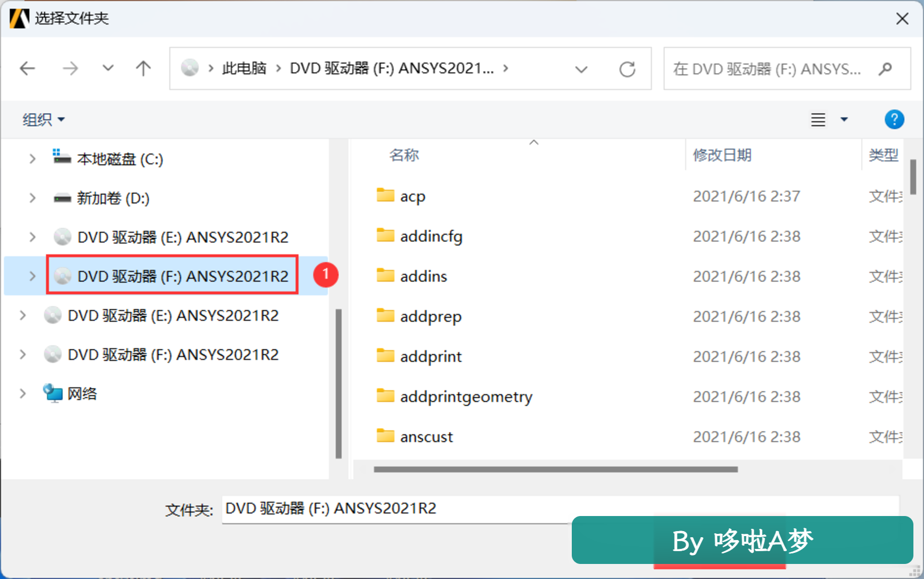This screenshot has width=924, height=579.
Task: Expand the 新加卷 (D:) tree node
Action: [32, 198]
